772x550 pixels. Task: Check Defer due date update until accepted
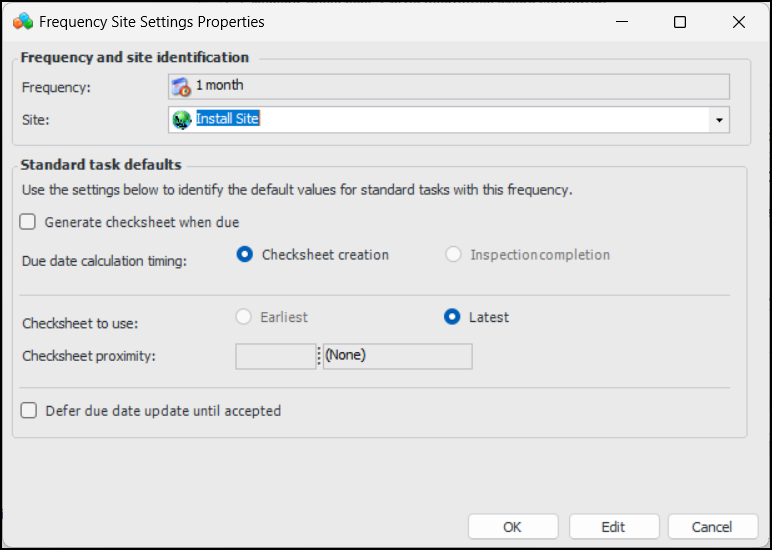click(28, 410)
